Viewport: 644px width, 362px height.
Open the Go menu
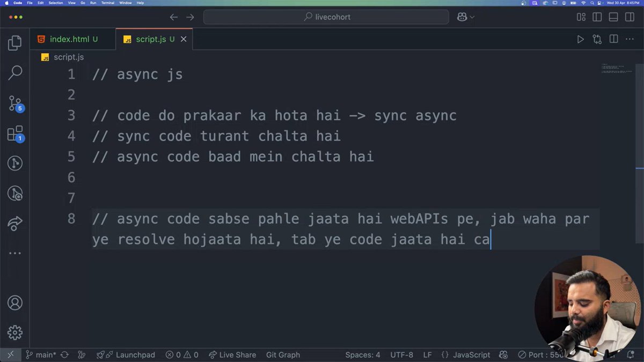click(x=83, y=3)
